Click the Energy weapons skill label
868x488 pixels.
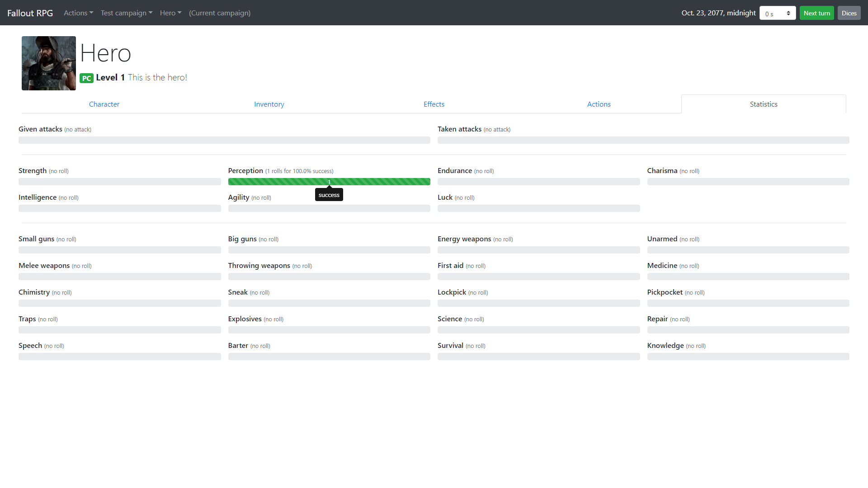click(464, 239)
